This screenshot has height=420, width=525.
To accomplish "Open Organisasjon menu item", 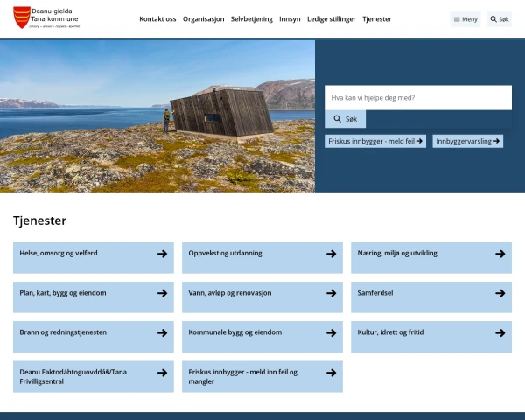I will point(203,19).
